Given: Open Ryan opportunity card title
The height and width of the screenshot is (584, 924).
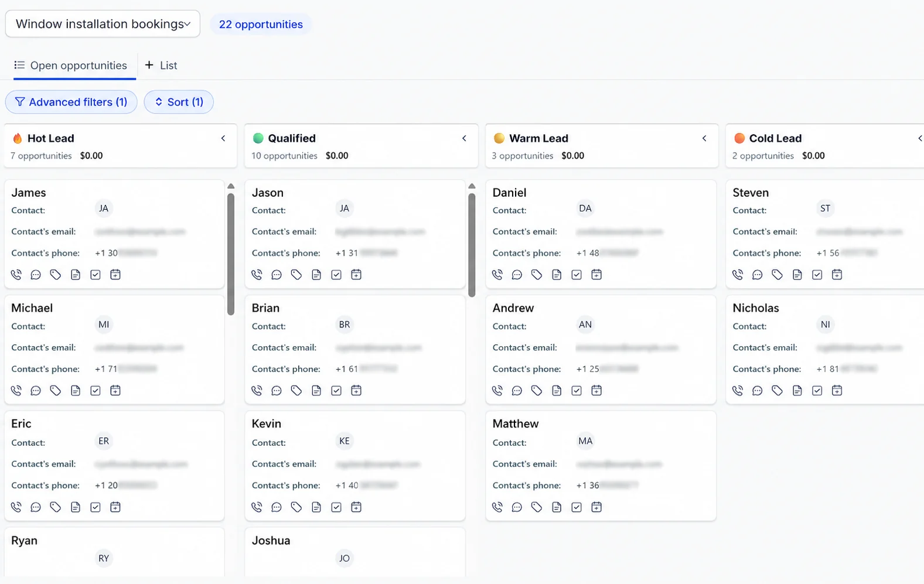Looking at the screenshot, I should click(x=25, y=541).
